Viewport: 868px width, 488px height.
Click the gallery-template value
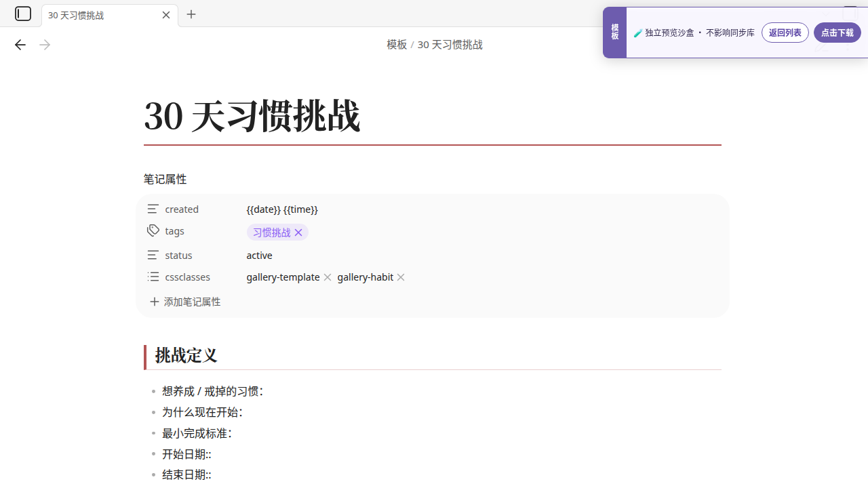click(283, 277)
